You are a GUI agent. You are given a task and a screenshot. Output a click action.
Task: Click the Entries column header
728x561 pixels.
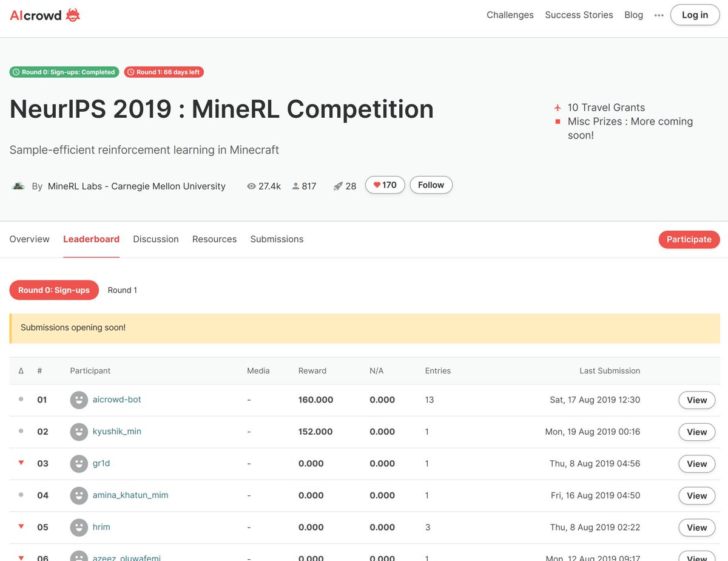(x=438, y=370)
